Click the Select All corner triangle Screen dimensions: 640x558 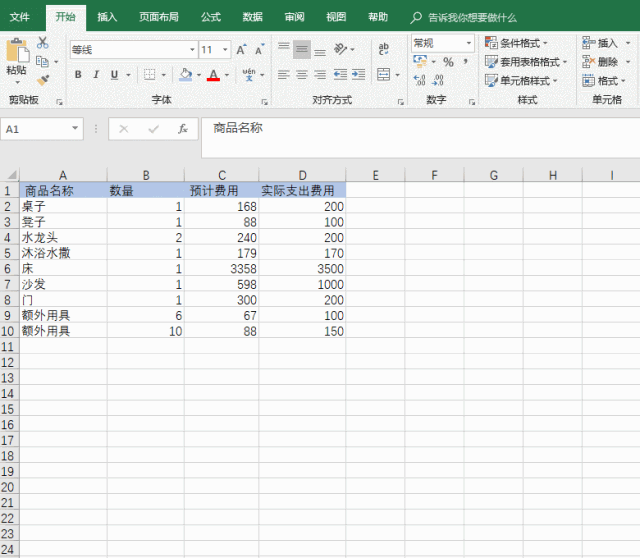(10, 175)
